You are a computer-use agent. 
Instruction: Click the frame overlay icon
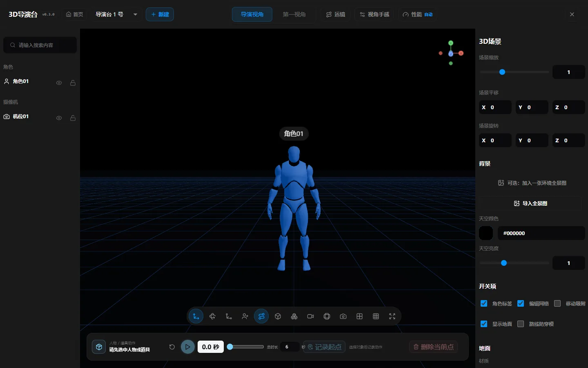[327, 316]
